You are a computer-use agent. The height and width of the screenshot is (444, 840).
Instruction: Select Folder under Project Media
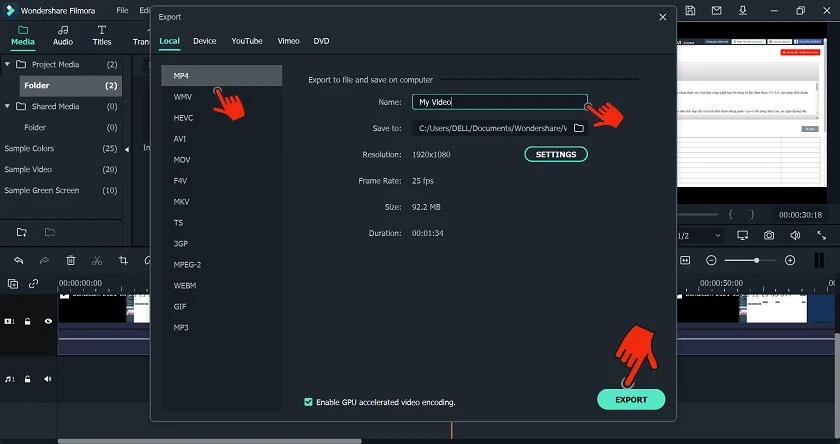pos(70,86)
